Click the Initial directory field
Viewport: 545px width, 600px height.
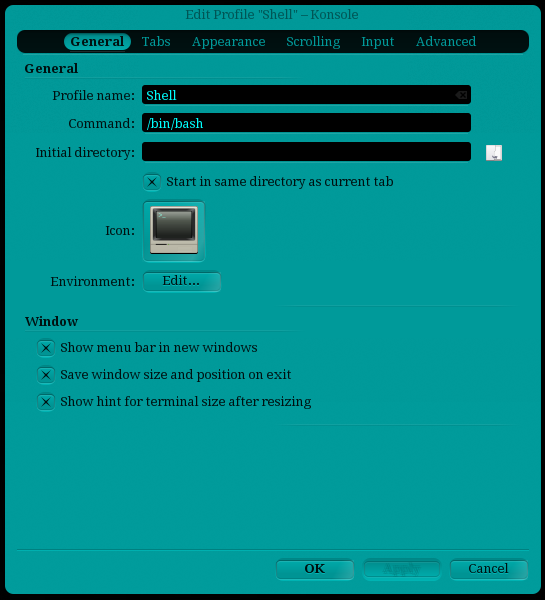click(306, 152)
